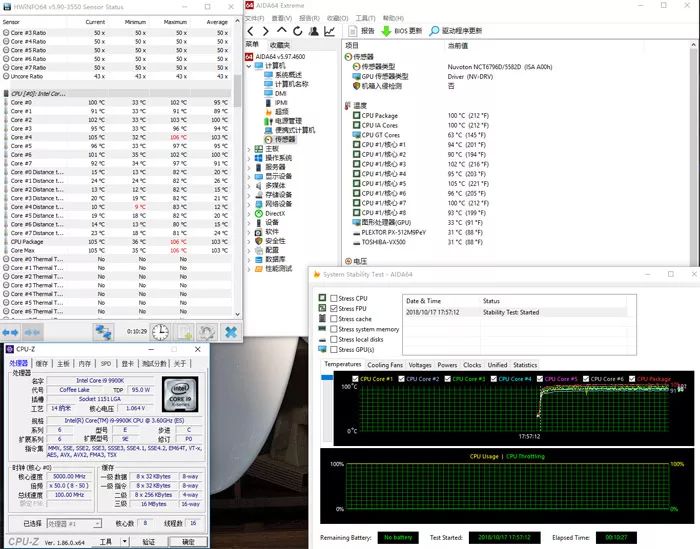700x549 pixels.
Task: Select the Stability Test Started log row
Action: [516, 312]
